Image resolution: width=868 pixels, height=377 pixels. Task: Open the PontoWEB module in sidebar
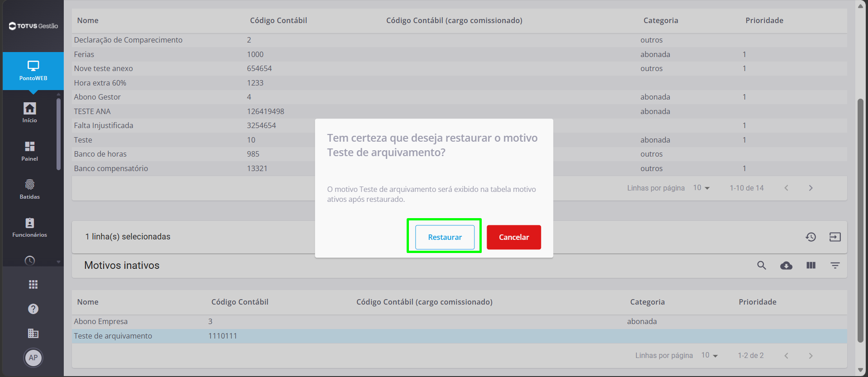[x=33, y=71]
